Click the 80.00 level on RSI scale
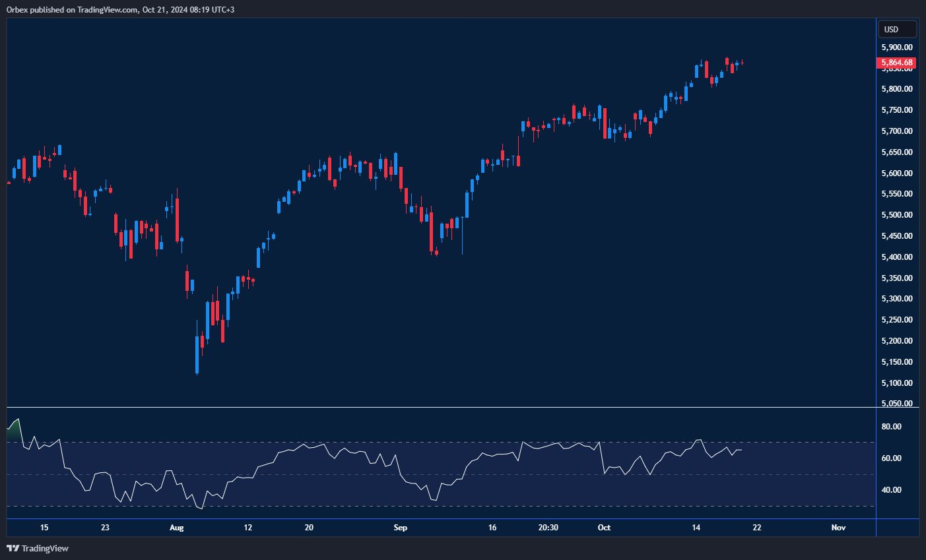Screen dimensions: 926x560 click(x=892, y=427)
